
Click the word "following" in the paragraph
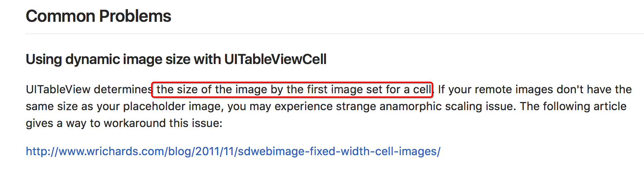(566, 106)
